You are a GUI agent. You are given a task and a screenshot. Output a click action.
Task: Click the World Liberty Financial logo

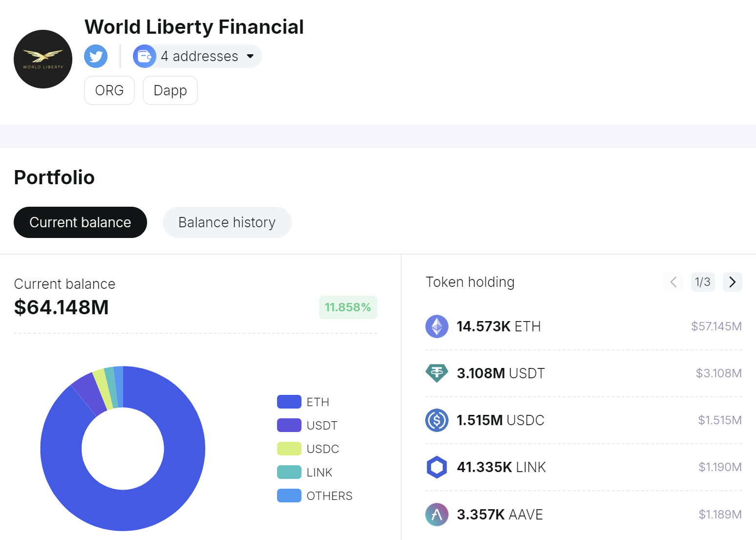pyautogui.click(x=43, y=59)
